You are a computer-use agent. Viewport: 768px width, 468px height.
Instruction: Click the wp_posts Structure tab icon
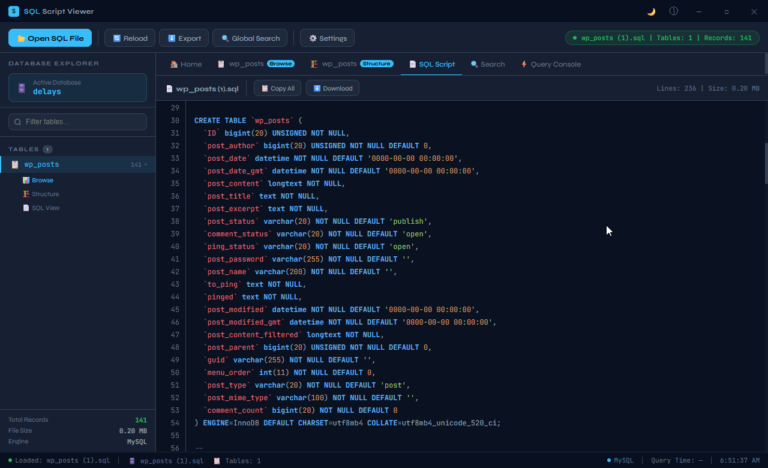tap(314, 64)
